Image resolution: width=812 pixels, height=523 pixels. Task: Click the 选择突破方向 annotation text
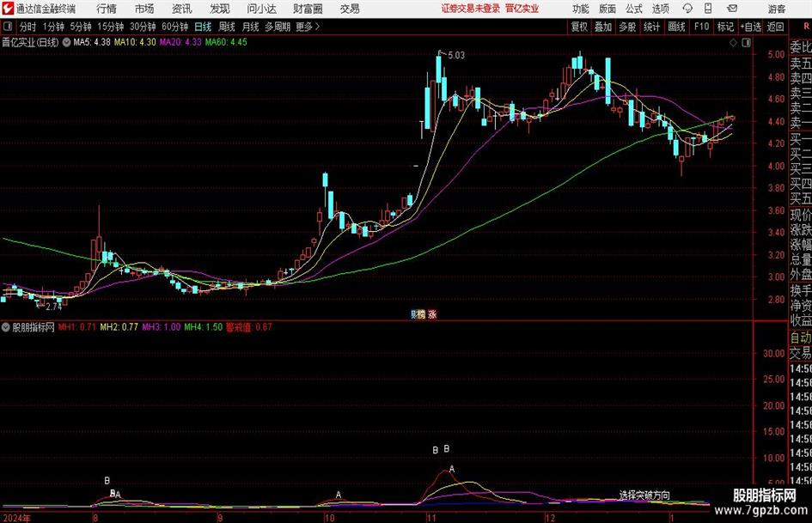pos(644,496)
